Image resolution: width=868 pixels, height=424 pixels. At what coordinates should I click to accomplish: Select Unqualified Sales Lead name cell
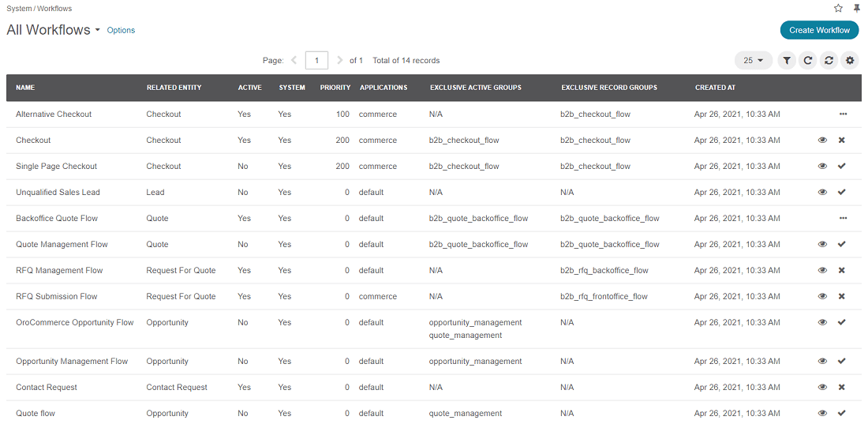pos(58,193)
